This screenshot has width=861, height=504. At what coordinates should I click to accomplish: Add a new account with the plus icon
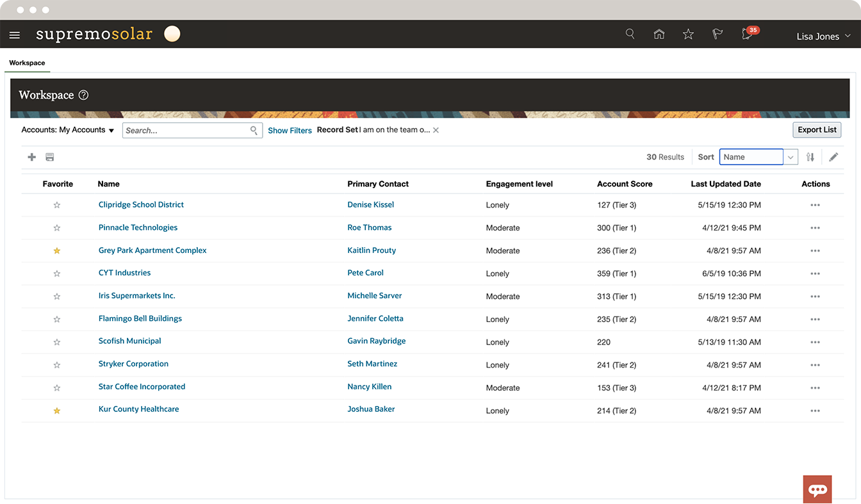(31, 156)
